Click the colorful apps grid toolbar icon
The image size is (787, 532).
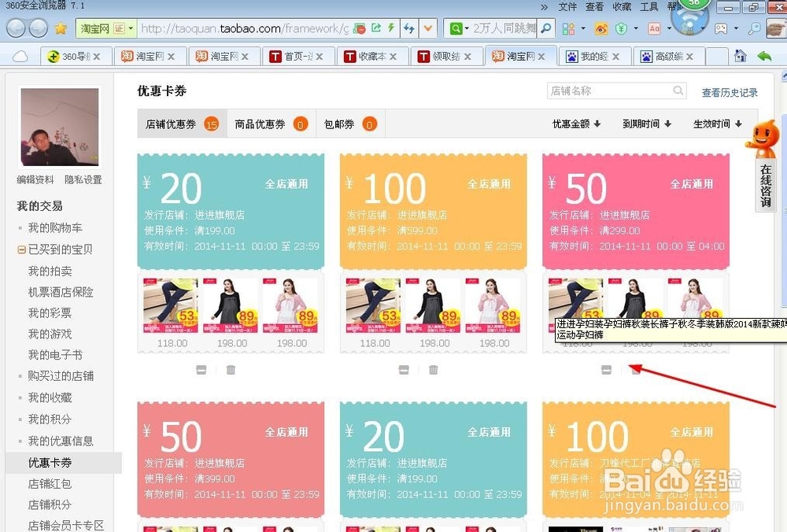point(569,28)
